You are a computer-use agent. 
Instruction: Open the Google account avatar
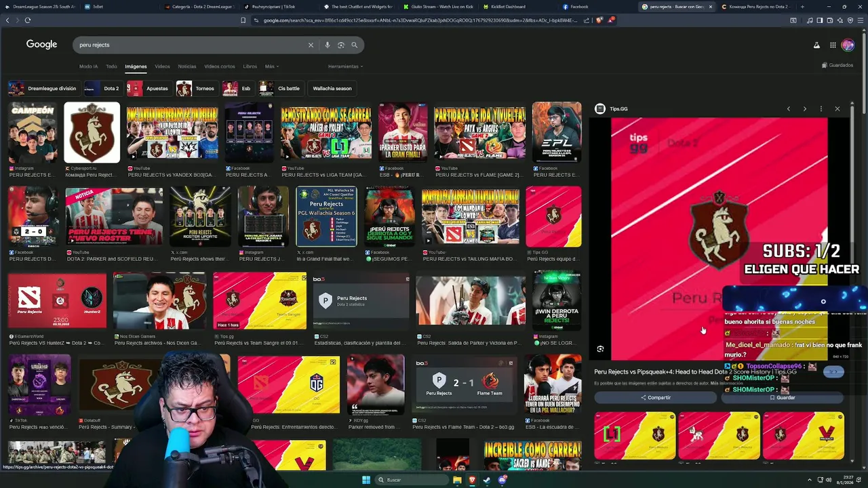coord(848,45)
